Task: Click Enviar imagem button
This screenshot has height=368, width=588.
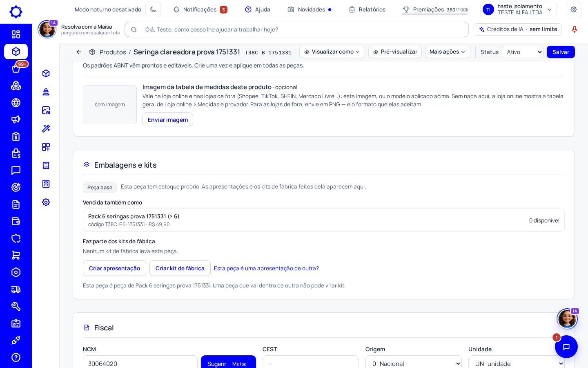Action: click(168, 120)
